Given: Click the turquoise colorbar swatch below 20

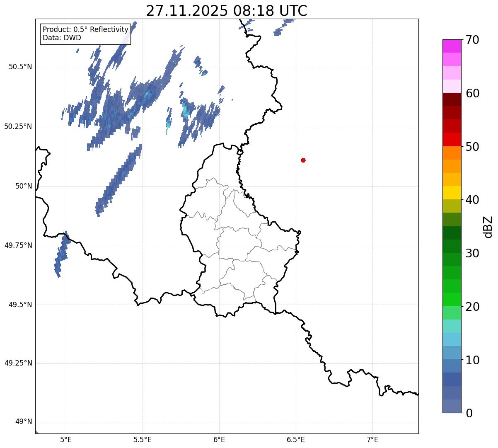Looking at the screenshot, I should coord(452,326).
